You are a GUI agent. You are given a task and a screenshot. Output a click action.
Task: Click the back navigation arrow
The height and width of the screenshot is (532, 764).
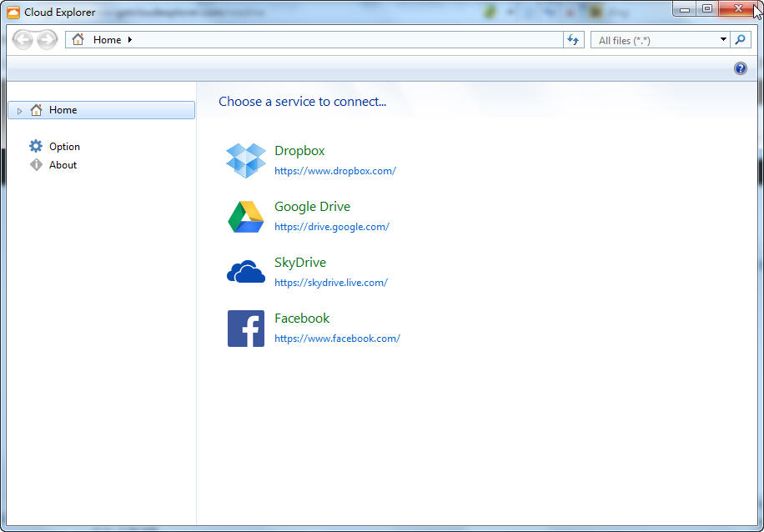pyautogui.click(x=23, y=40)
